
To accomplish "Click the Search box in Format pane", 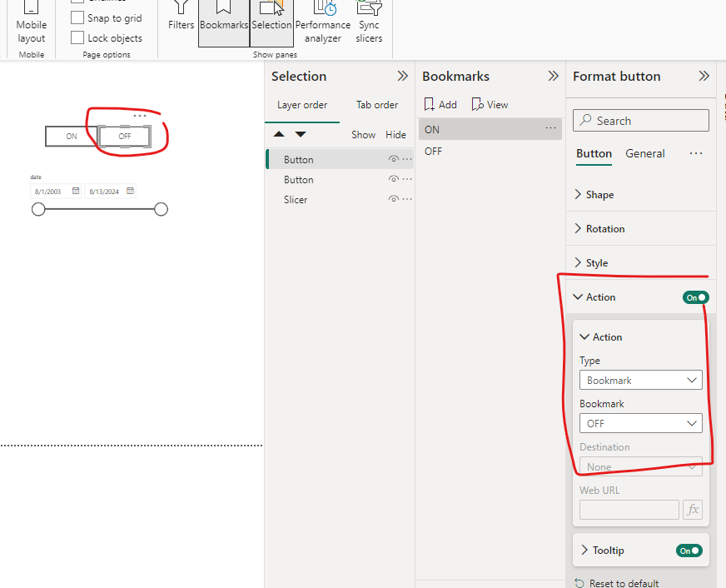I will 641,121.
